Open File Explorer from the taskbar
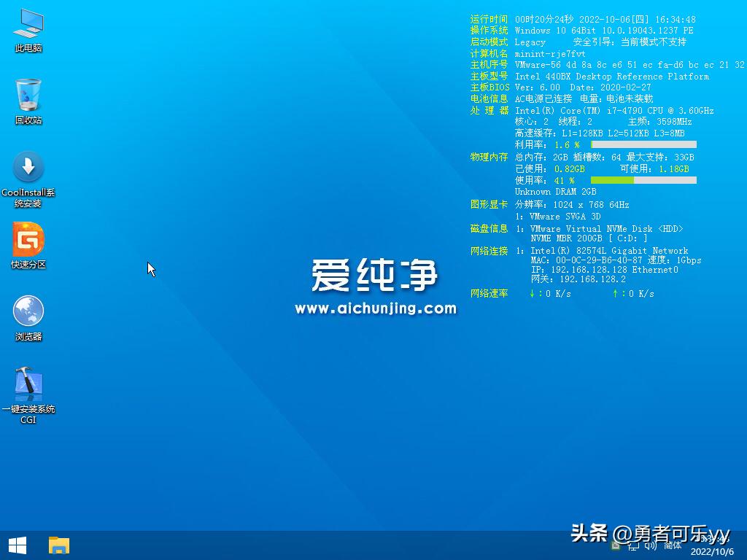The width and height of the screenshot is (747, 560). pyautogui.click(x=58, y=545)
